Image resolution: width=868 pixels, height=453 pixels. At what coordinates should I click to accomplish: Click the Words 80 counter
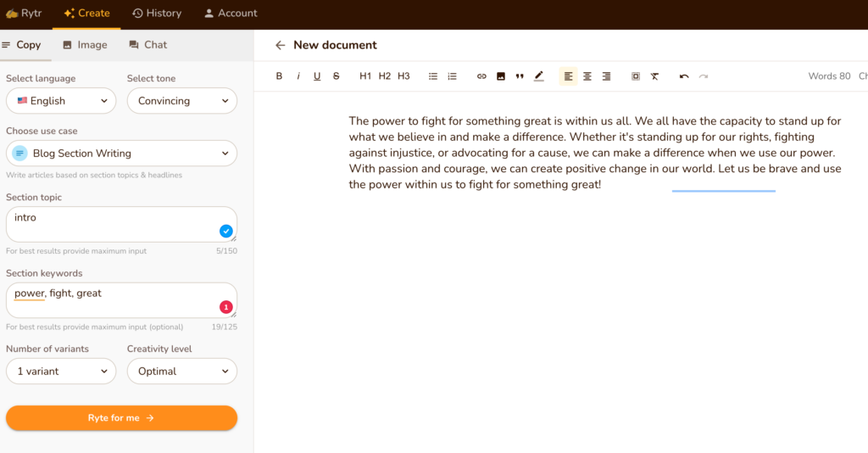[x=829, y=76]
